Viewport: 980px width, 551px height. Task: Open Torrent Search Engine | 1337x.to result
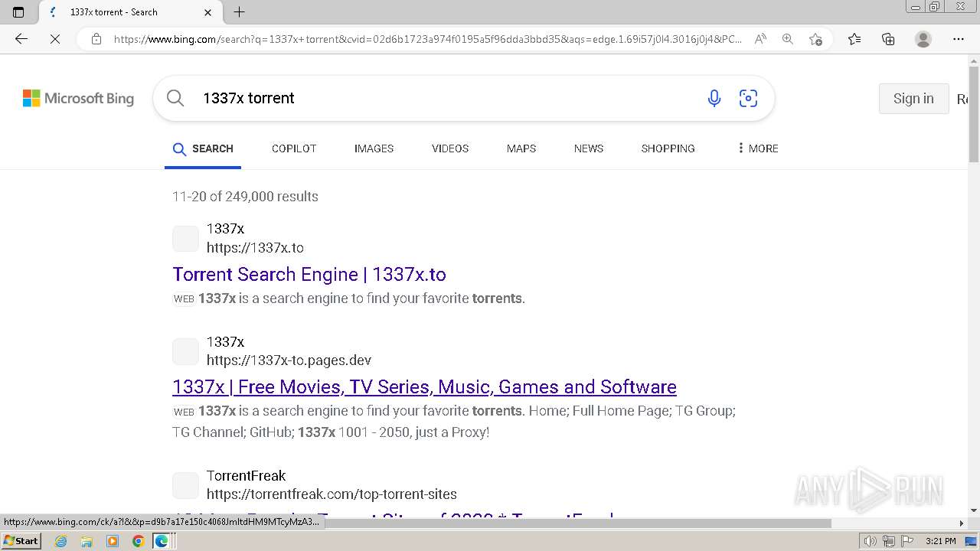click(309, 274)
